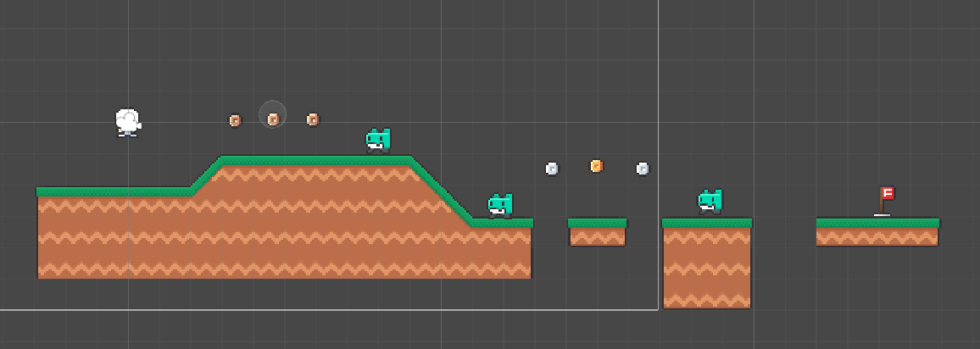This screenshot has height=349, width=980.
Task: Select the teal enemy below the slope
Action: click(500, 205)
